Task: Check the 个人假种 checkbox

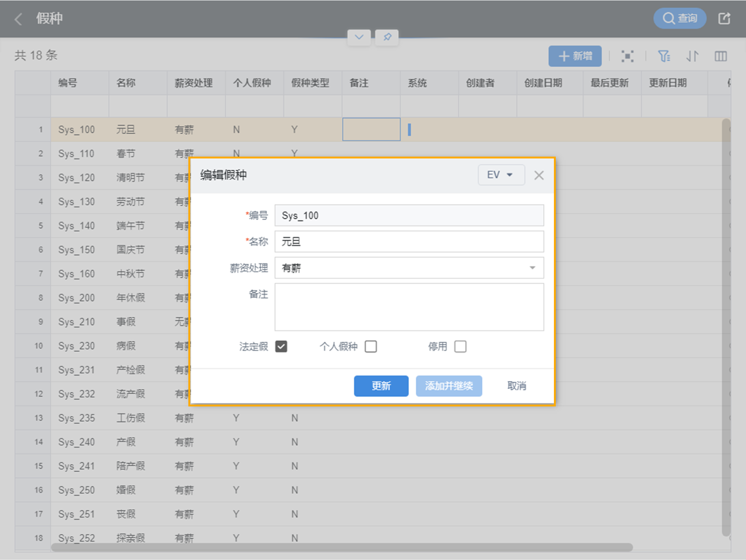Action: (371, 346)
